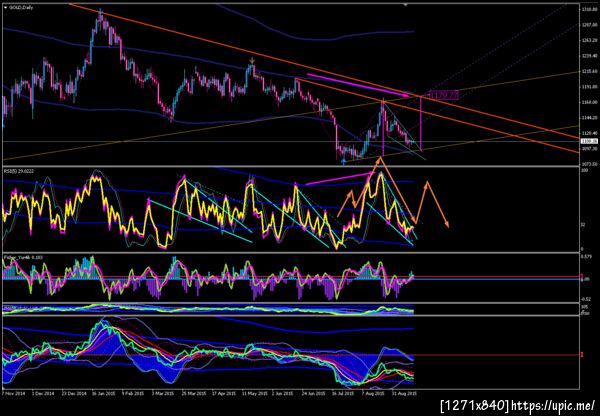Click the 1263.20 price scale label
Image resolution: width=600 pixels, height=416 pixels.
[x=591, y=40]
